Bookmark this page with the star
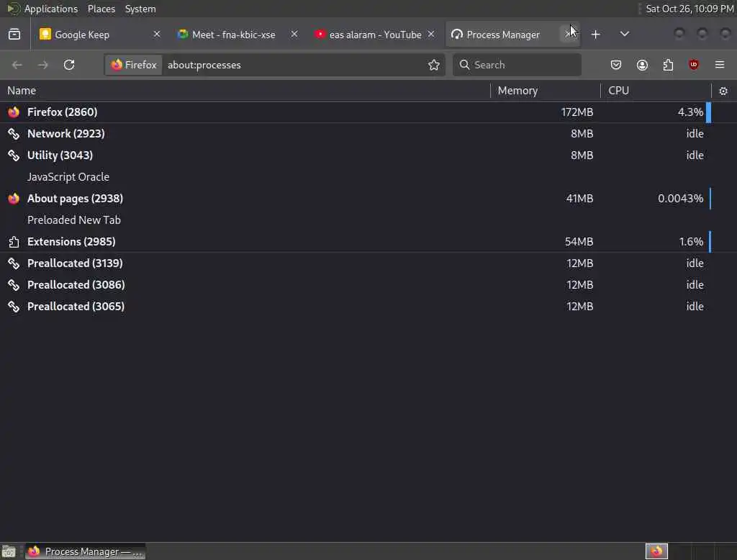This screenshot has width=737, height=560. click(434, 65)
